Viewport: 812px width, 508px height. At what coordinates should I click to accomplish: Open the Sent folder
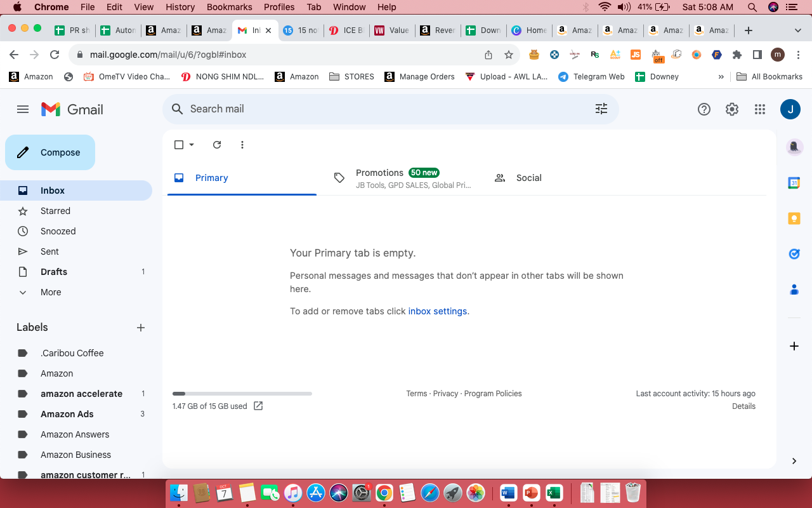point(76,251)
